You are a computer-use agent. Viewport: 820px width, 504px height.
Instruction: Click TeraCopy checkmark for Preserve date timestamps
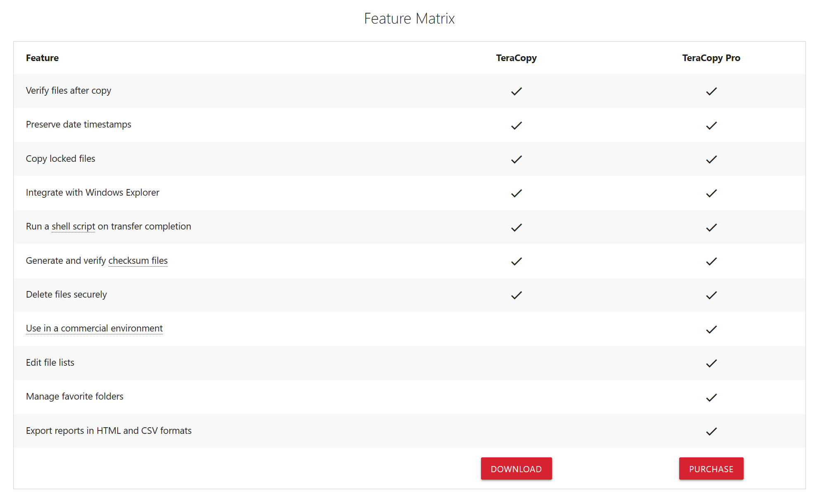click(517, 125)
